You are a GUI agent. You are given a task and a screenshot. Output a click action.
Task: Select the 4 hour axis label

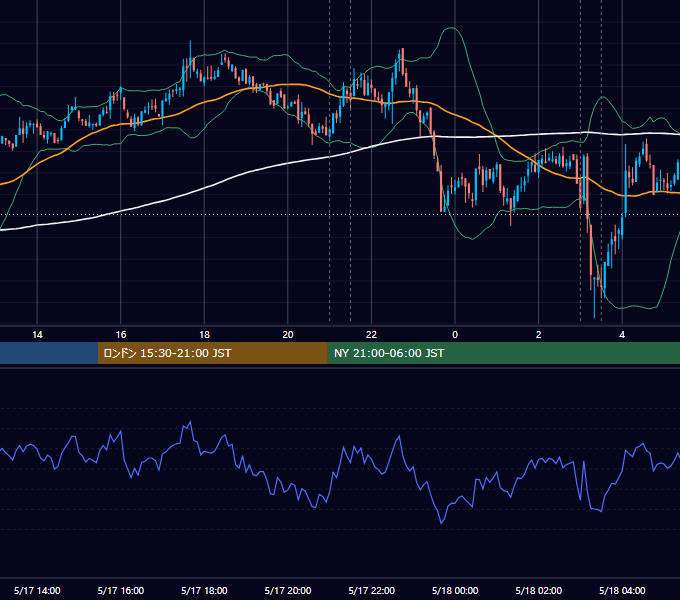622,335
